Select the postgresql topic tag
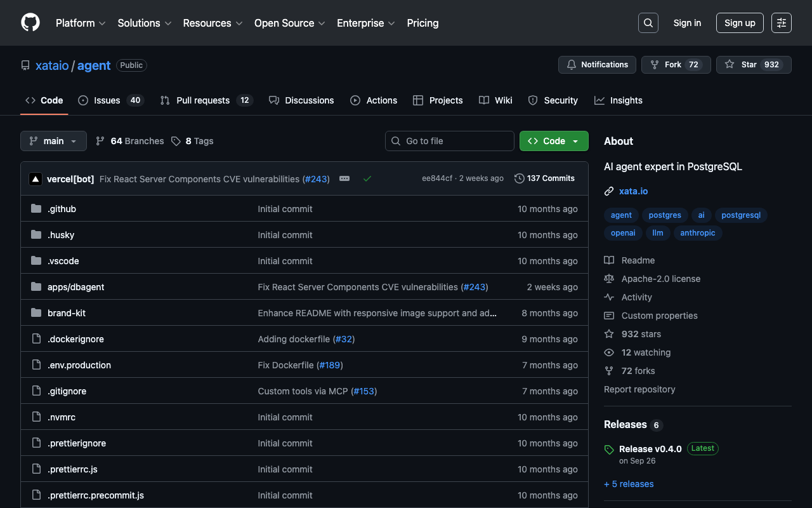The width and height of the screenshot is (812, 508). click(740, 215)
